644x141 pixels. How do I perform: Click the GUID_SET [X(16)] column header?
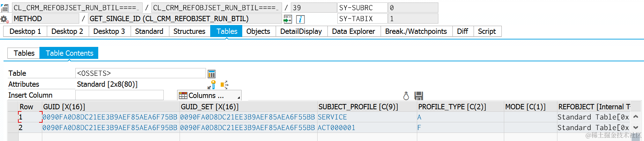tap(248, 107)
